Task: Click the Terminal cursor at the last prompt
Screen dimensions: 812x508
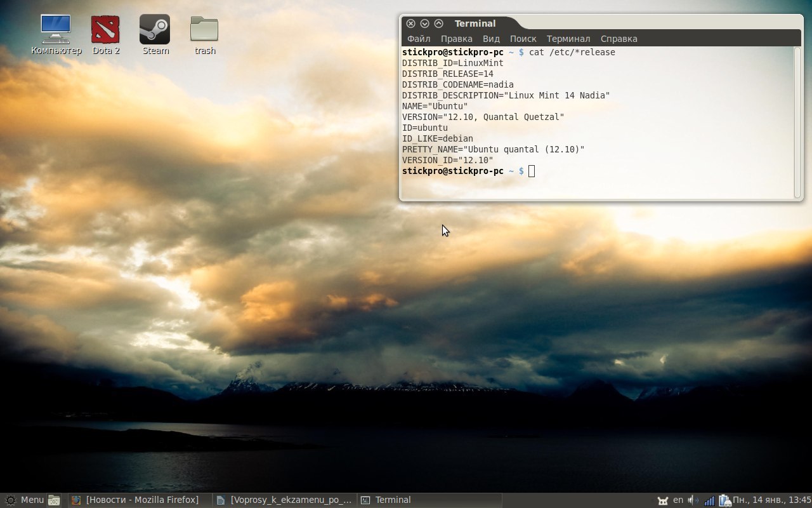Action: pyautogui.click(x=532, y=171)
